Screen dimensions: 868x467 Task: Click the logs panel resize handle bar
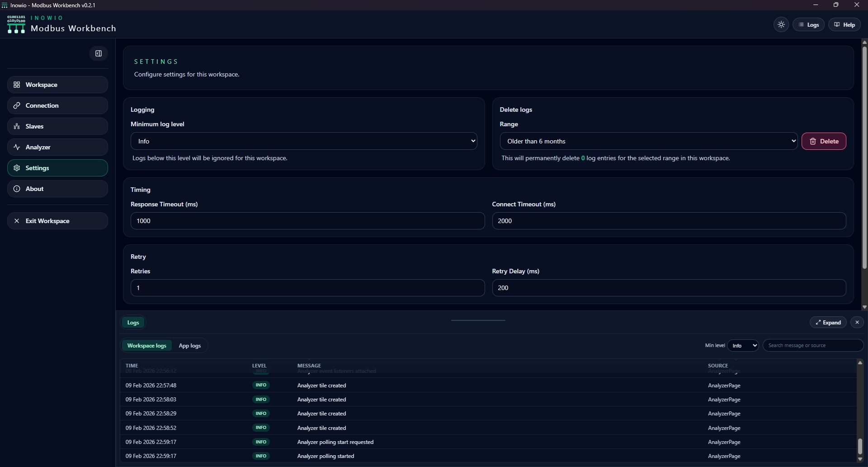click(x=478, y=320)
